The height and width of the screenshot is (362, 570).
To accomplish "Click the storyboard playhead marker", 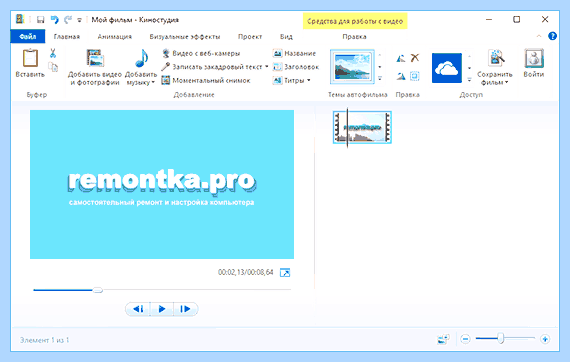I will 347,128.
